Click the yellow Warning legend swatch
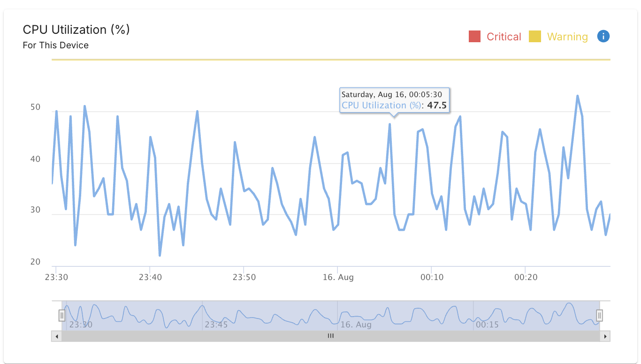 (535, 37)
